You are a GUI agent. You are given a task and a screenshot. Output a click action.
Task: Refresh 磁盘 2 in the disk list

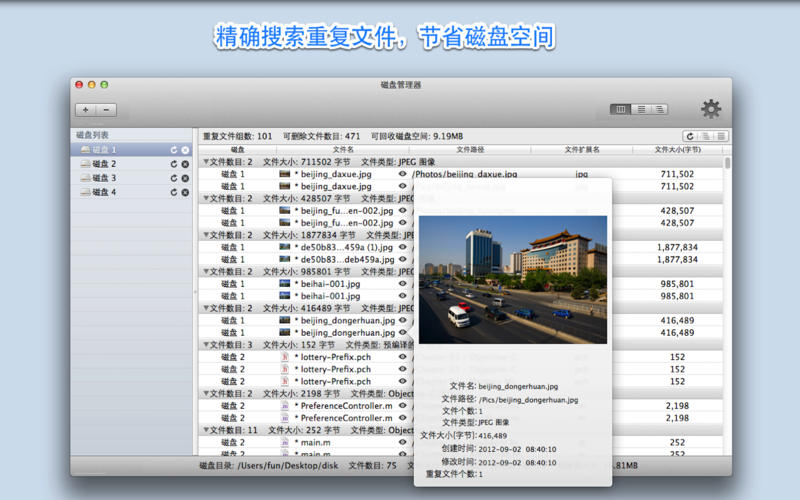pyautogui.click(x=173, y=164)
